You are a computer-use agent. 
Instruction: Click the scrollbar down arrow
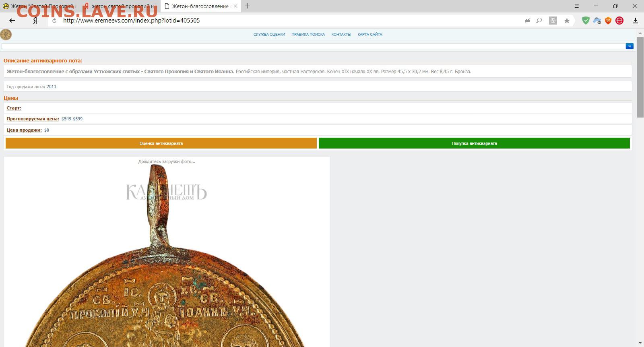click(640, 343)
